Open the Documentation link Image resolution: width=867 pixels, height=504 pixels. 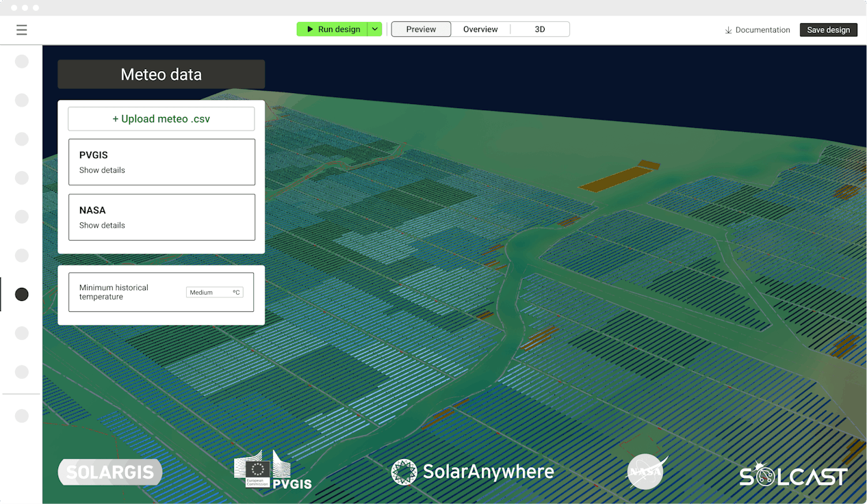(762, 30)
